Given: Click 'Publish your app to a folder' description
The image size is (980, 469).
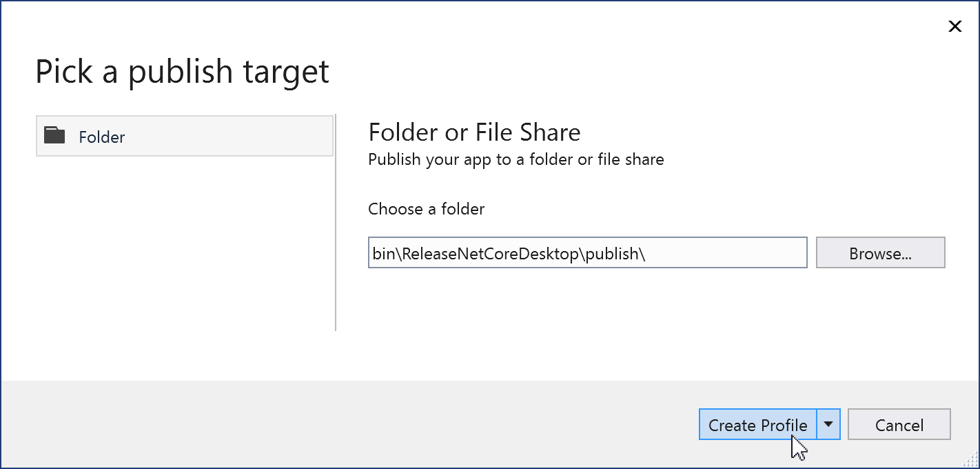Looking at the screenshot, I should pyautogui.click(x=516, y=159).
